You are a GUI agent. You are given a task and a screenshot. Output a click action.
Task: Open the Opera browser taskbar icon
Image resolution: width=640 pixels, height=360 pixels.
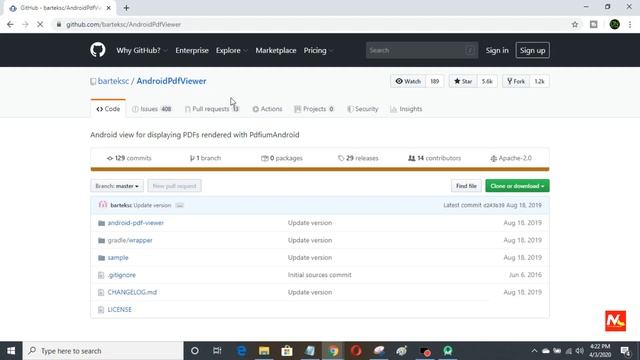coord(356,351)
